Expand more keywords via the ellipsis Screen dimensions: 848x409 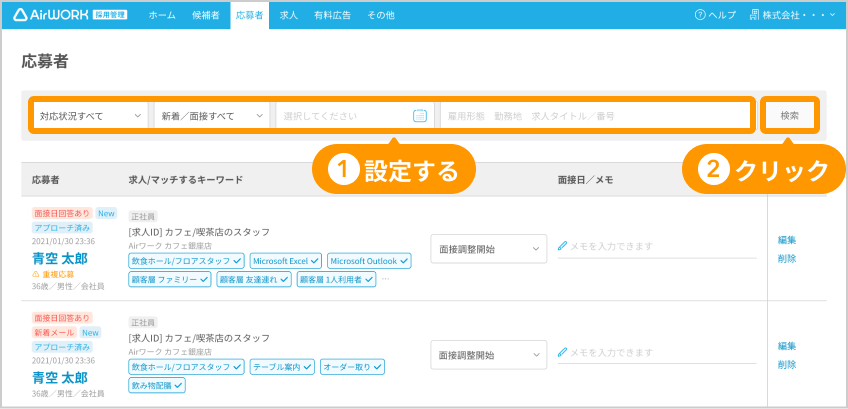pyautogui.click(x=386, y=279)
